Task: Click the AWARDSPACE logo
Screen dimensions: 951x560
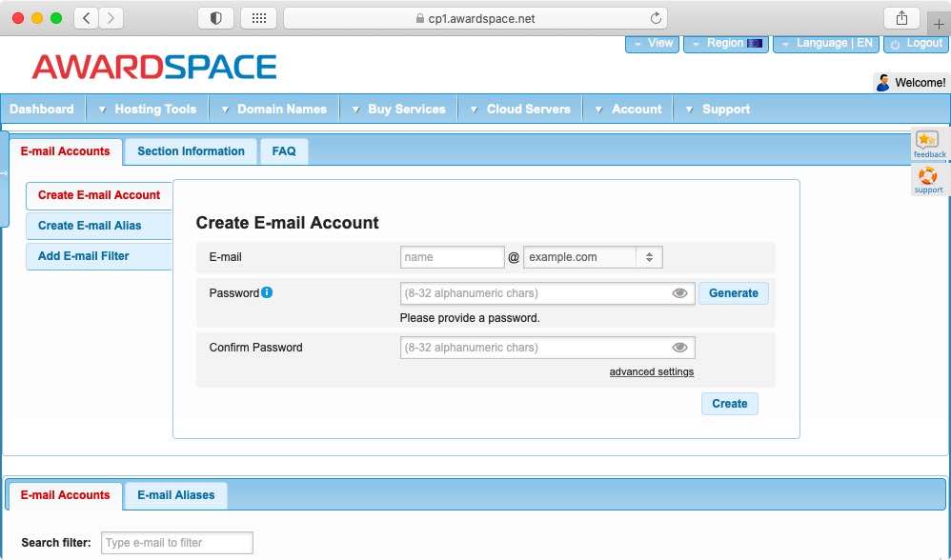Action: coord(152,67)
